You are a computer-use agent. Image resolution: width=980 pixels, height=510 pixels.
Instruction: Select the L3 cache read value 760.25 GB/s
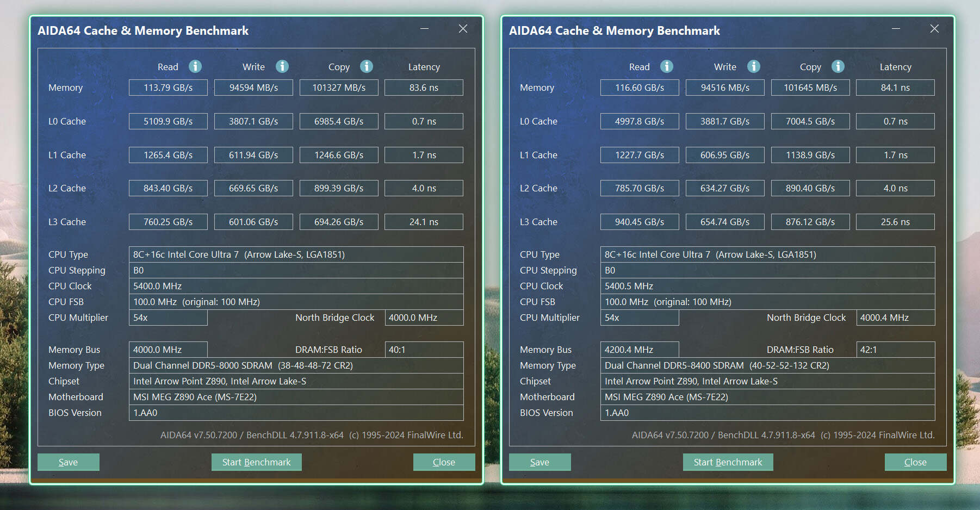pos(168,222)
